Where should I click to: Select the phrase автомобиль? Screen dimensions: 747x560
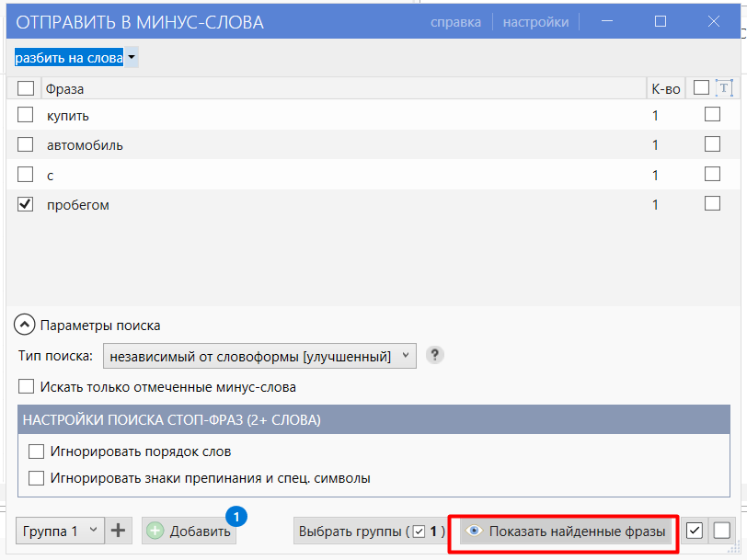85,145
